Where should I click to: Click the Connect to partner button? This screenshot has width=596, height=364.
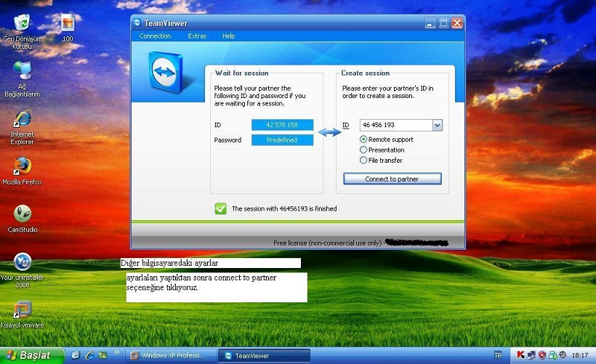coord(392,179)
